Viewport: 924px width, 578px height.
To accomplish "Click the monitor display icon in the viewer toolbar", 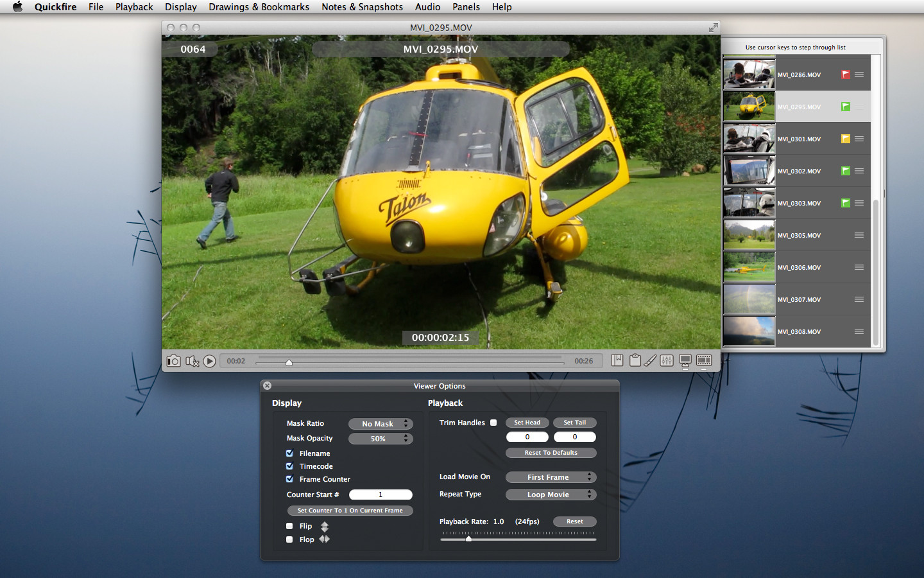I will [685, 362].
